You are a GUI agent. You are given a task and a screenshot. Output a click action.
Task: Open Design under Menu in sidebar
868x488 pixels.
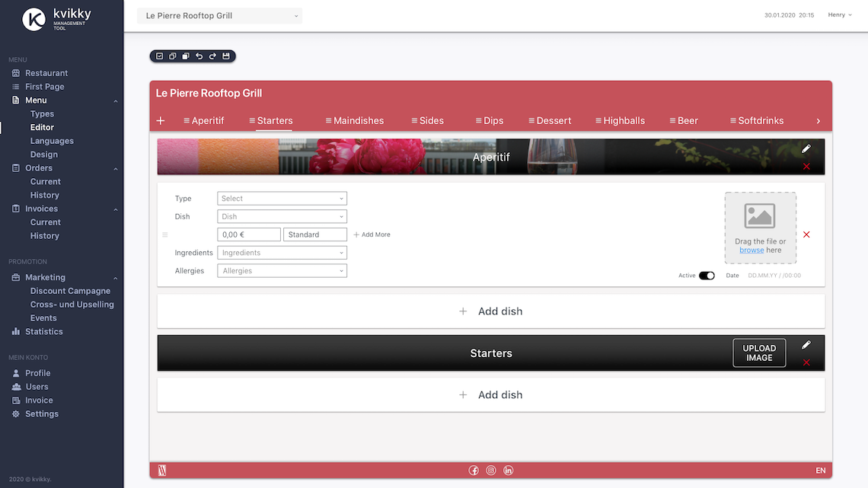pos(43,155)
